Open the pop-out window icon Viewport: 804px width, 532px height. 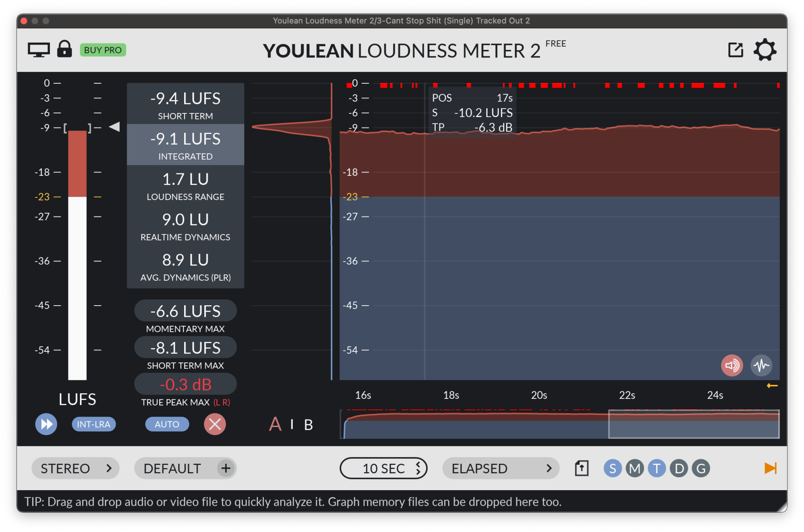[x=736, y=50]
